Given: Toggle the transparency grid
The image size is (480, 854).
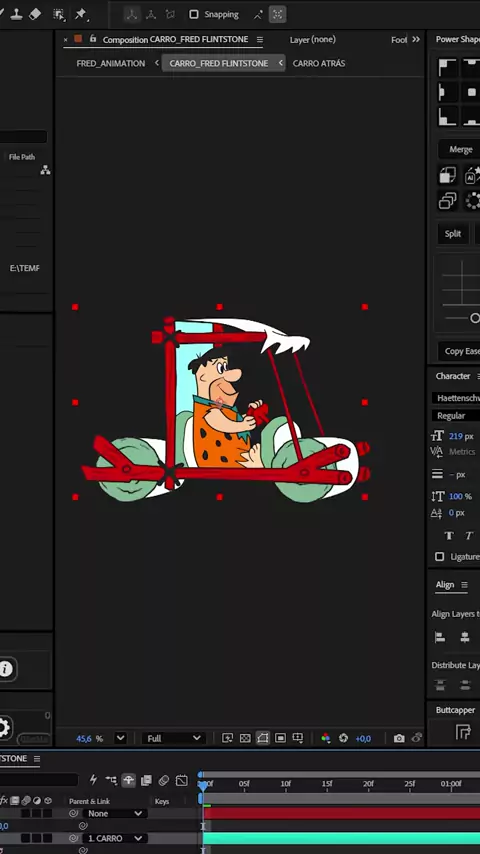Looking at the screenshot, I should point(245,738).
